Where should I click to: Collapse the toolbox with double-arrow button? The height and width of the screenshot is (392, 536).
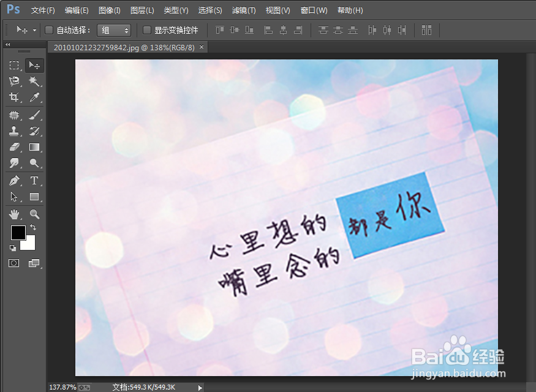(x=7, y=45)
